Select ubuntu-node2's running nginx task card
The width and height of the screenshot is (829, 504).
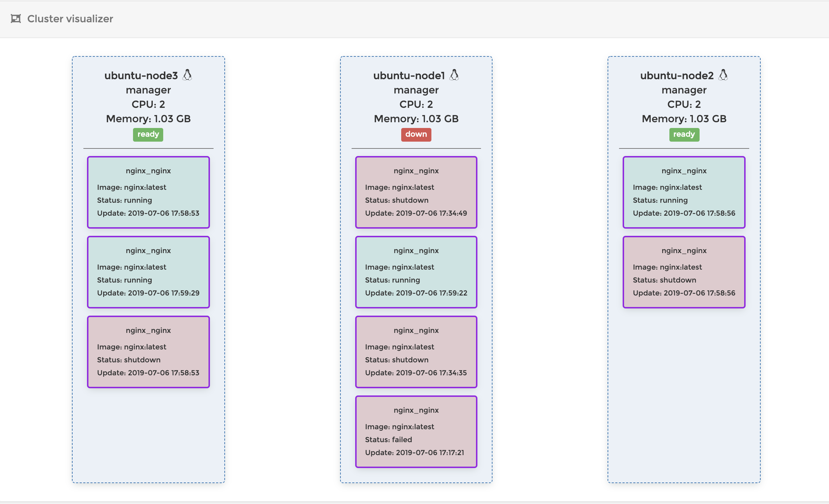click(x=684, y=192)
